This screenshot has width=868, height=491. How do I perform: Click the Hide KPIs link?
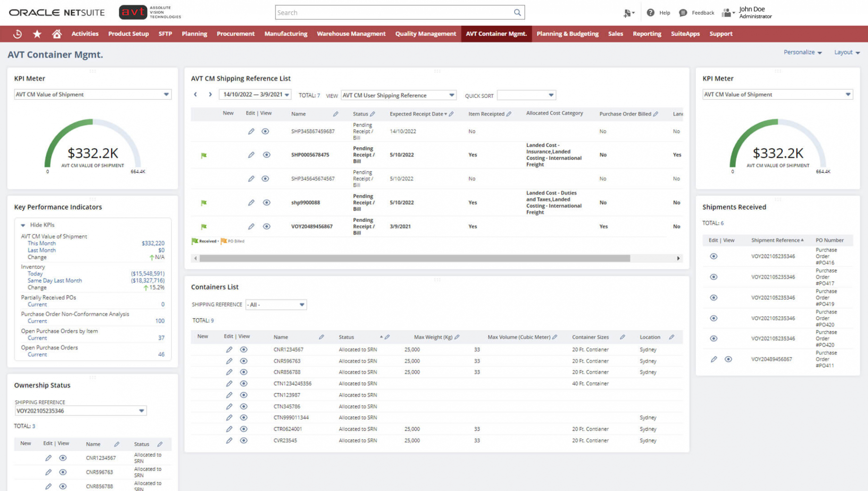42,225
